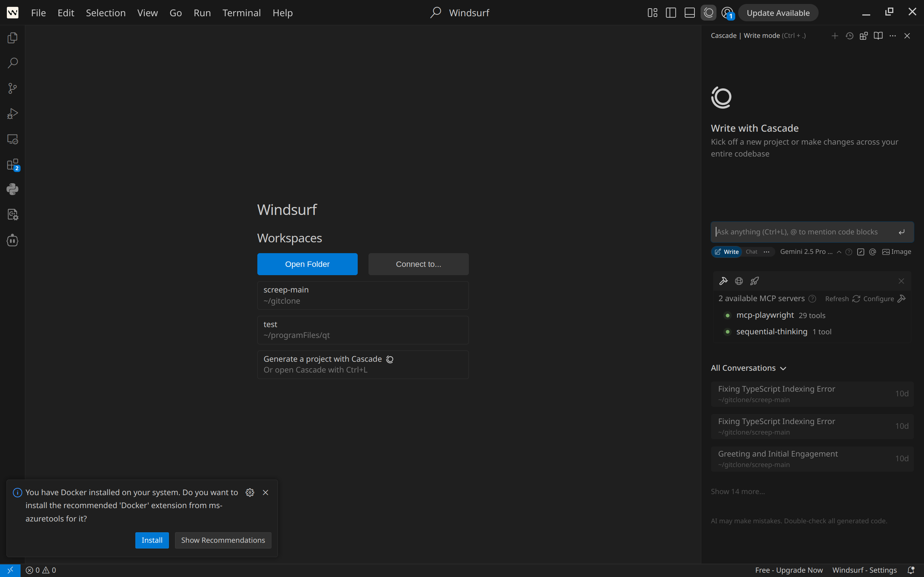The width and height of the screenshot is (924, 577).
Task: Open Cascade conversation history clock icon
Action: click(849, 36)
